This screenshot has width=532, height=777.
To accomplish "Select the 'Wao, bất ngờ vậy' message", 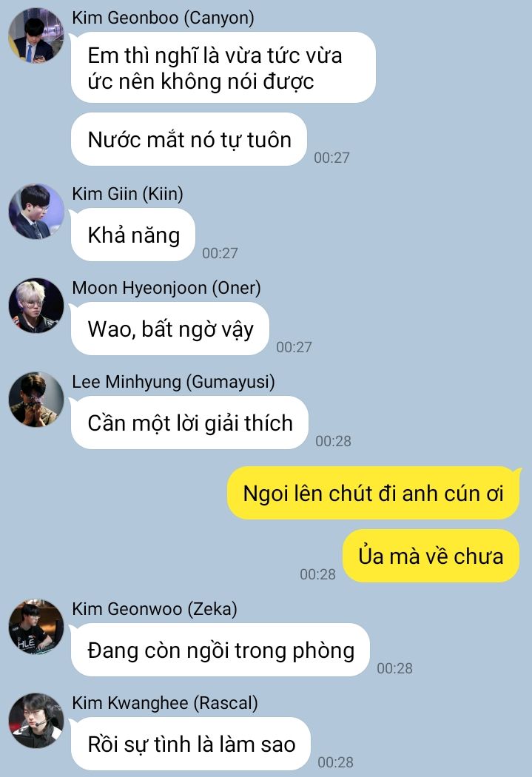I will click(170, 329).
